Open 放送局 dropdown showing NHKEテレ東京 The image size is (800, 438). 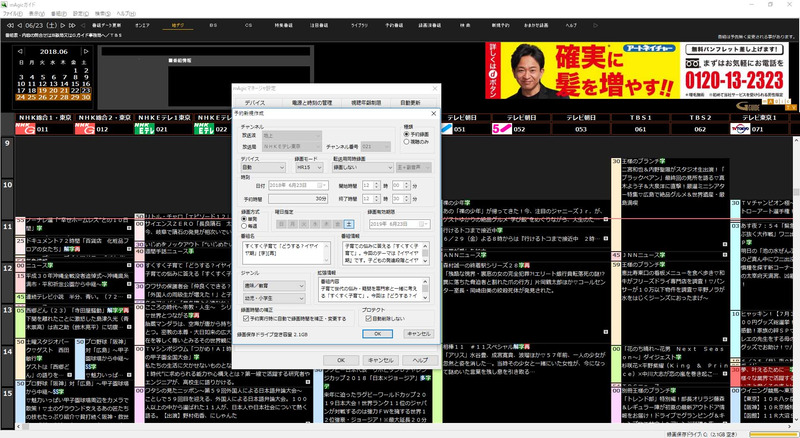click(292, 147)
